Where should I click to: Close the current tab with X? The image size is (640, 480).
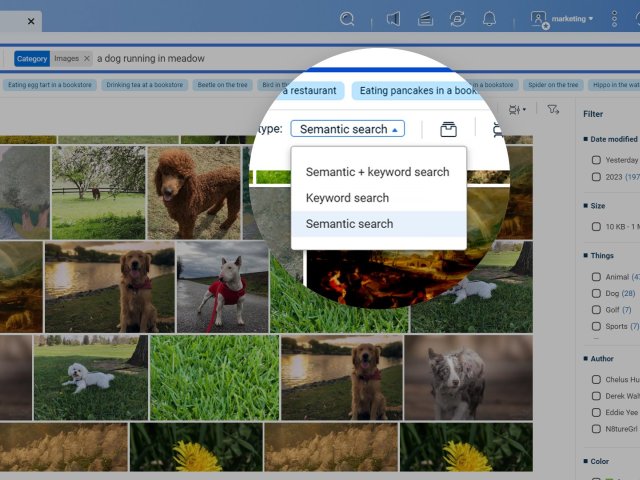click(31, 21)
